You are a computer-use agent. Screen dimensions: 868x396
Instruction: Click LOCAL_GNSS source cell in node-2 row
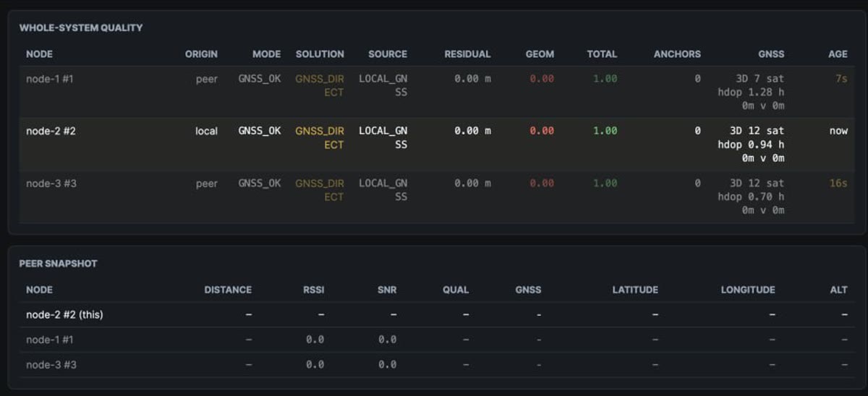383,137
